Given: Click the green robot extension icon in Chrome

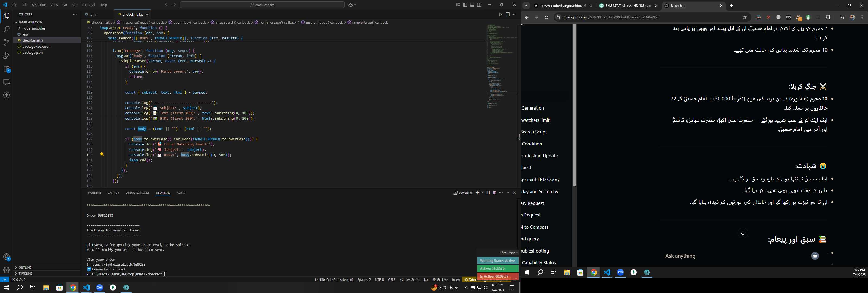Looking at the screenshot, I should pyautogui.click(x=808, y=17).
